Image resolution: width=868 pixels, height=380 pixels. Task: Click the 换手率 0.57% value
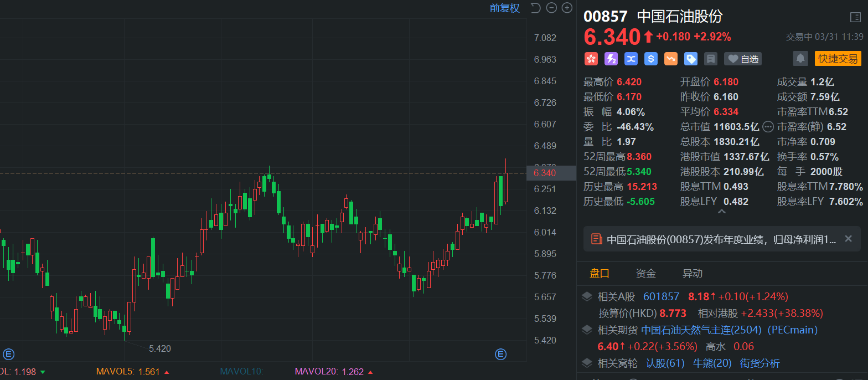pos(824,157)
